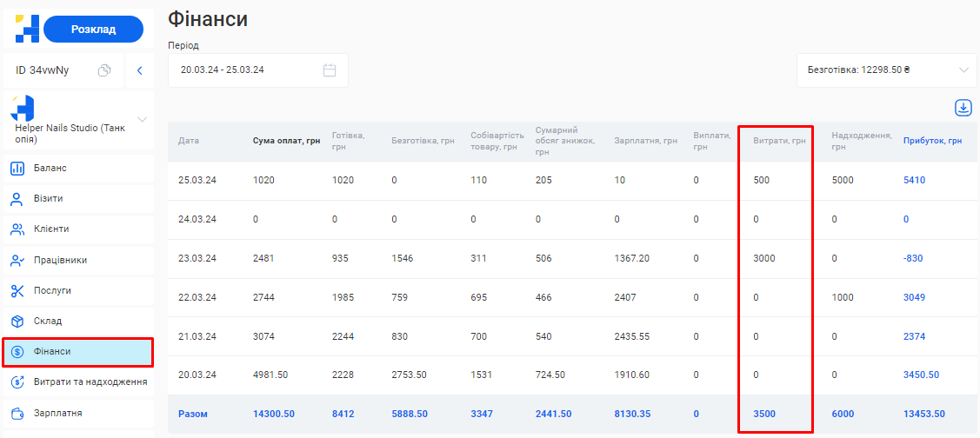Click the copy ID icon
Viewport: 980px width, 438px height.
tap(104, 70)
